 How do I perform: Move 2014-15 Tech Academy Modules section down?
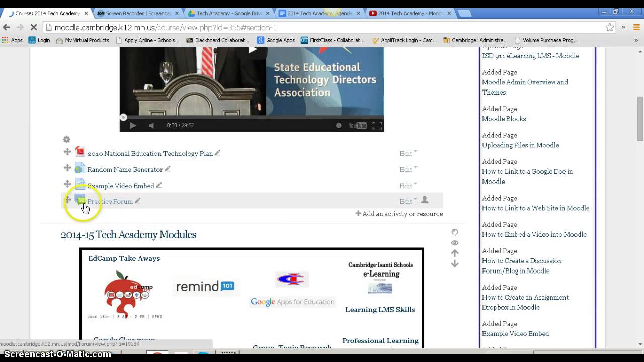pos(455,264)
